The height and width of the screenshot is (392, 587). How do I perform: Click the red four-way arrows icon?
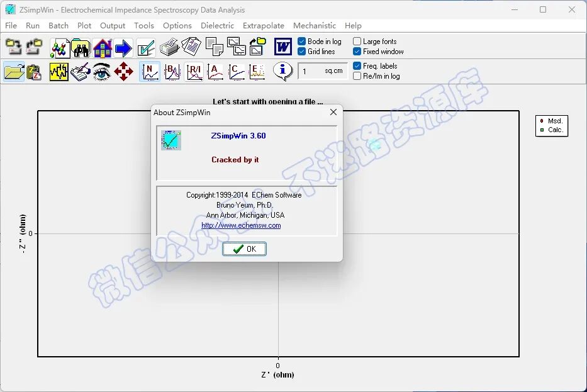(123, 72)
